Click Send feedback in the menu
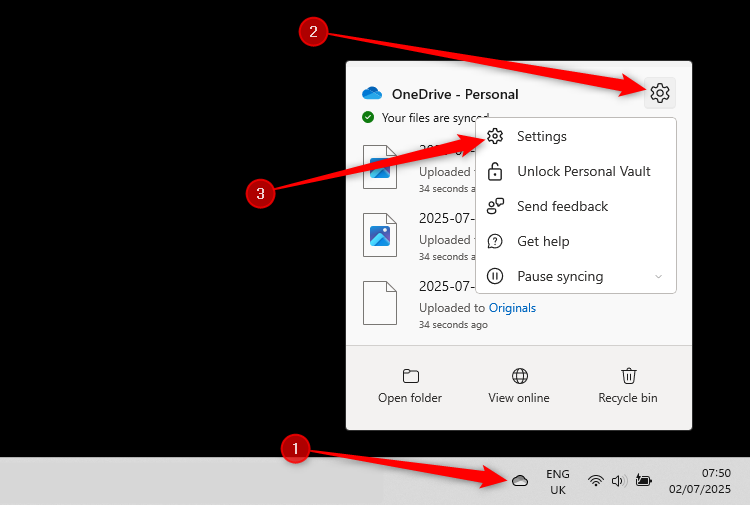 coord(562,206)
